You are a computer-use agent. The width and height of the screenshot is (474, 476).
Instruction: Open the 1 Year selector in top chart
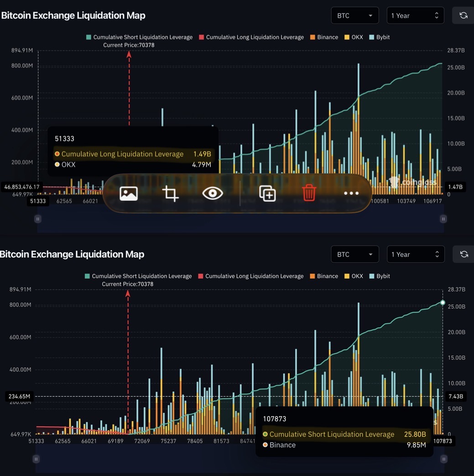click(415, 16)
